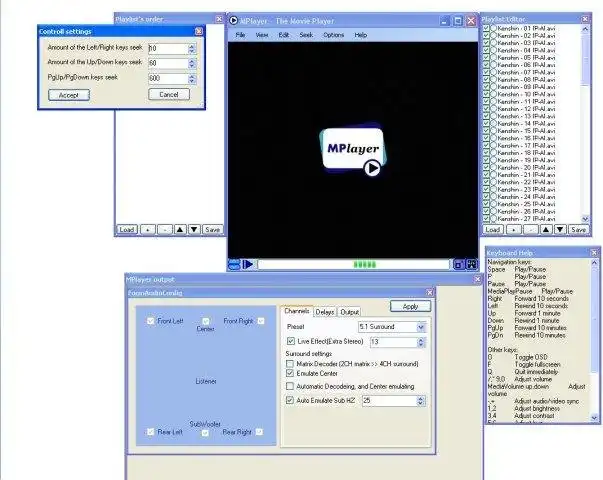Click the plus button in Playlist Editor
The width and height of the screenshot is (603, 480).
tap(513, 230)
